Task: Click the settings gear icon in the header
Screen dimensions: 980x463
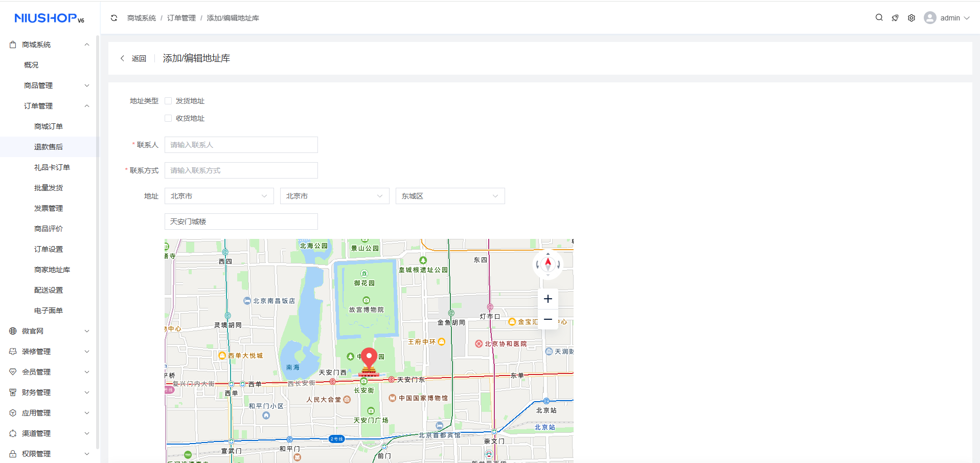Action: coord(911,18)
